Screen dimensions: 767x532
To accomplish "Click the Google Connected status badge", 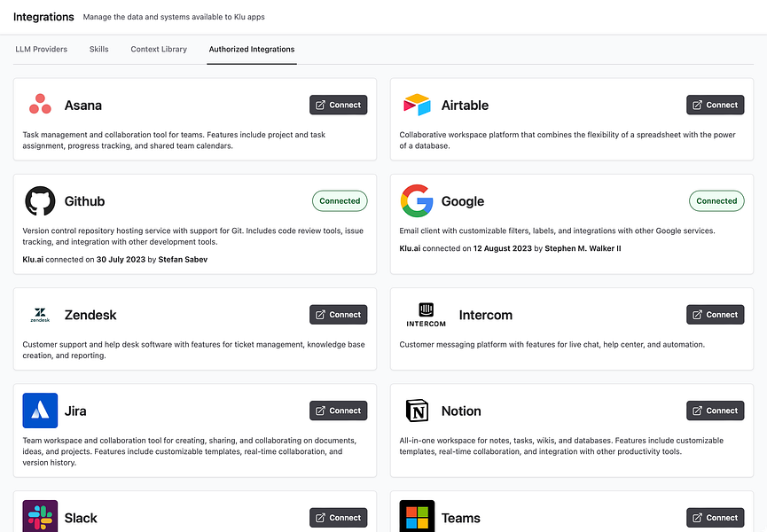I will 716,201.
